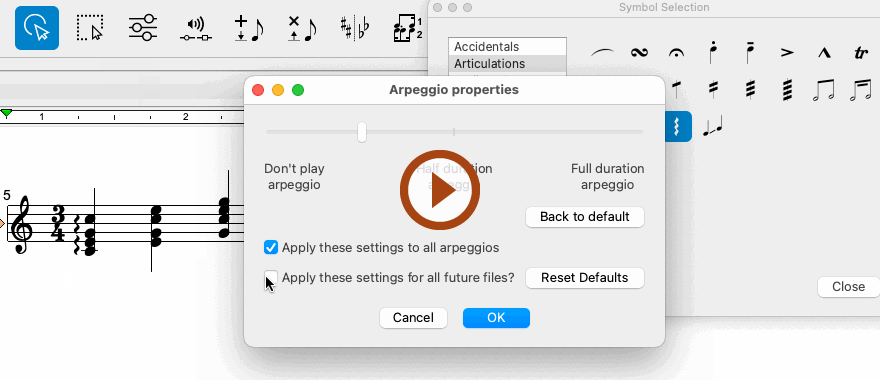The height and width of the screenshot is (380, 880).
Task: Pick the double-slash tremolo symbol
Action: click(713, 89)
